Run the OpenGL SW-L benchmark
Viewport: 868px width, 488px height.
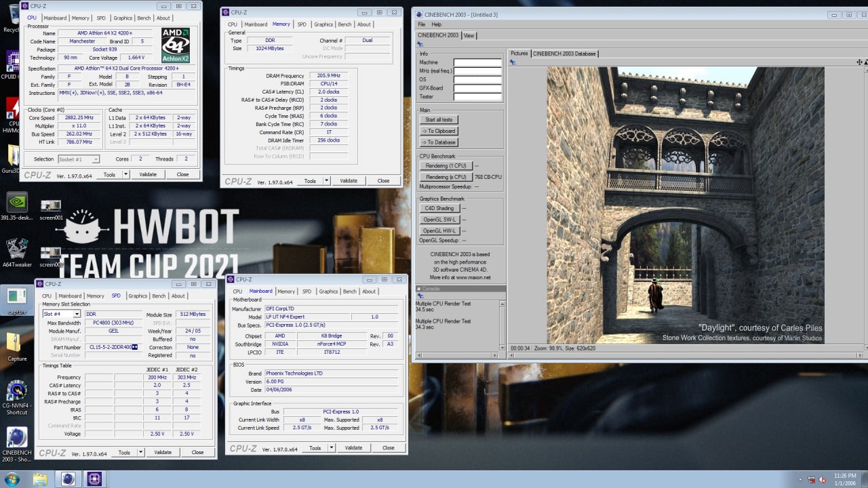click(440, 220)
